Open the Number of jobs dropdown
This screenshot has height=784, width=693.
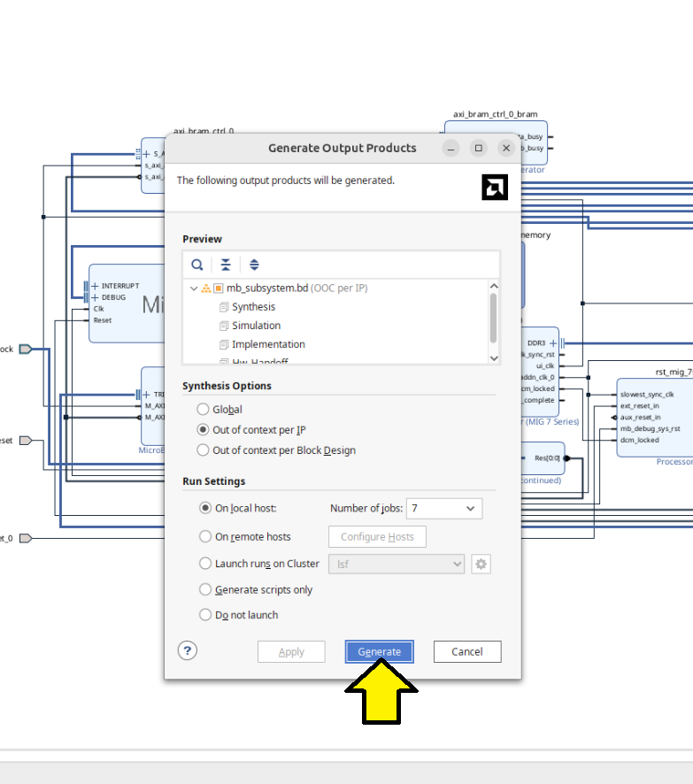click(445, 508)
